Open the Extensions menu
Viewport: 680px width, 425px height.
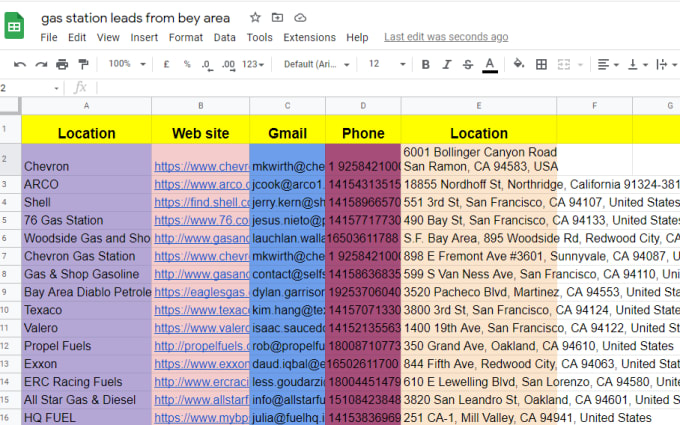(x=309, y=37)
